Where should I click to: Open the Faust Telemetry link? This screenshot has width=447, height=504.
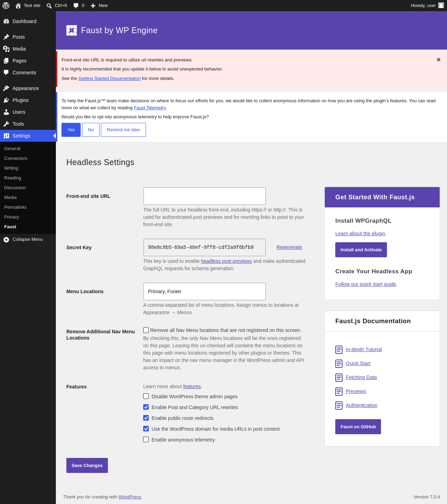tap(150, 108)
